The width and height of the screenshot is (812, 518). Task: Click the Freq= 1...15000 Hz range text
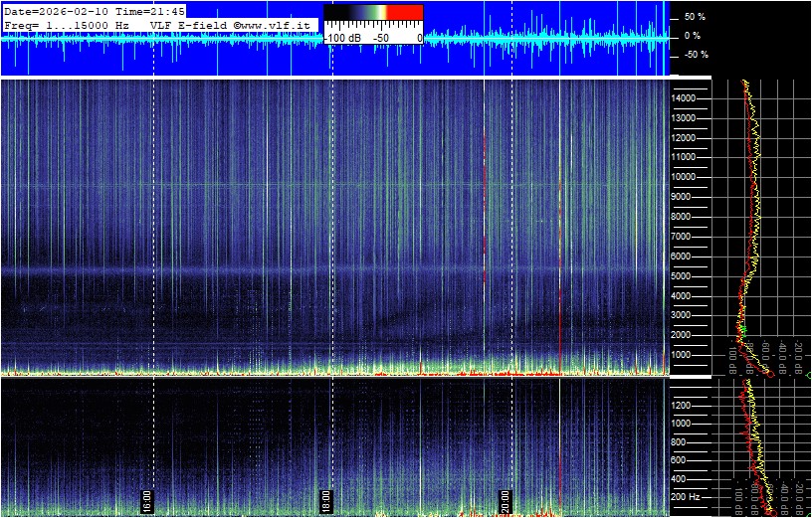67,24
